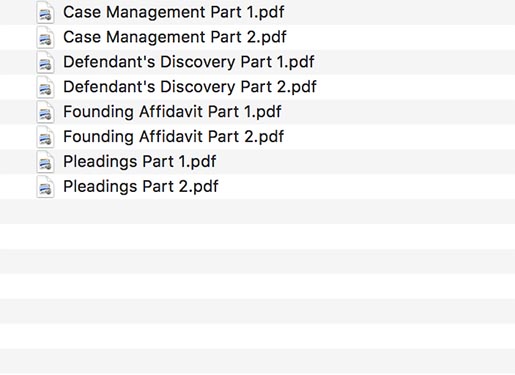The height and width of the screenshot is (375, 515).
Task: Select Defendant's Discovery Part 1.pdf filename
Action: pyautogui.click(x=189, y=62)
